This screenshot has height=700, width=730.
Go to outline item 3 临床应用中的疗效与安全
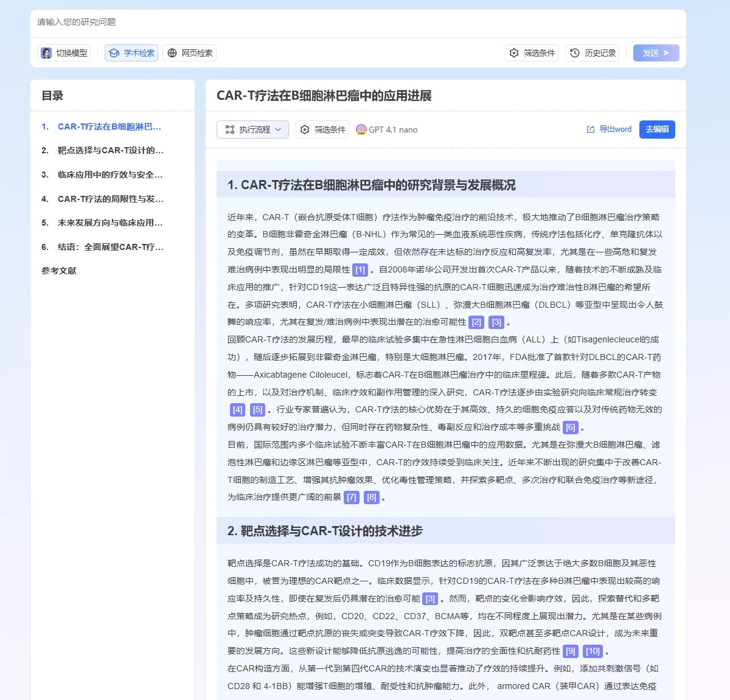tap(102, 175)
